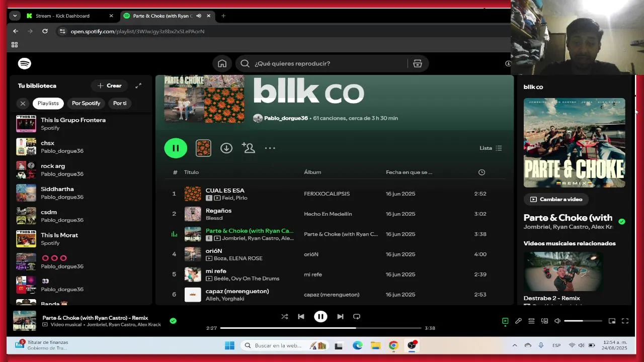Toggle shuffle in the player bar
The height and width of the screenshot is (362, 644).
[284, 316]
